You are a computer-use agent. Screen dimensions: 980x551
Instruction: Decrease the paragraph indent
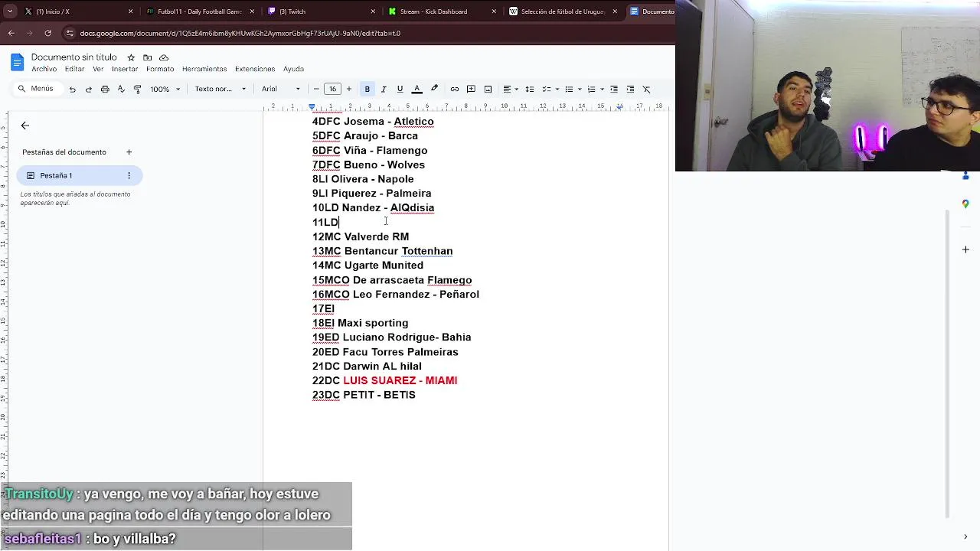click(x=614, y=90)
